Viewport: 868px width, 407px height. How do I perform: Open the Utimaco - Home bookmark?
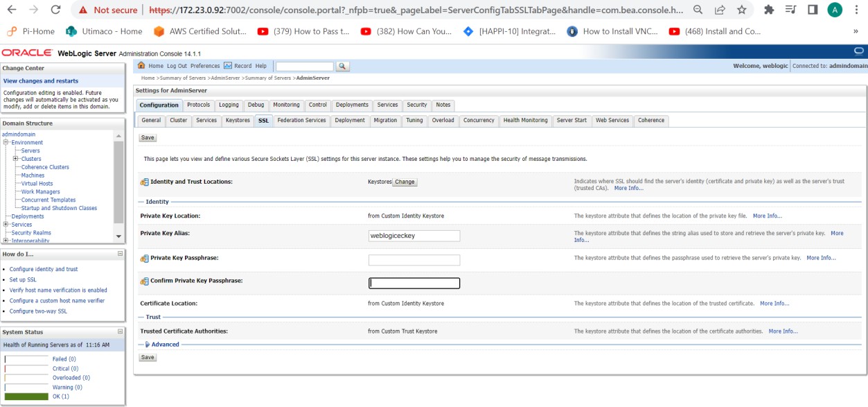tap(104, 31)
